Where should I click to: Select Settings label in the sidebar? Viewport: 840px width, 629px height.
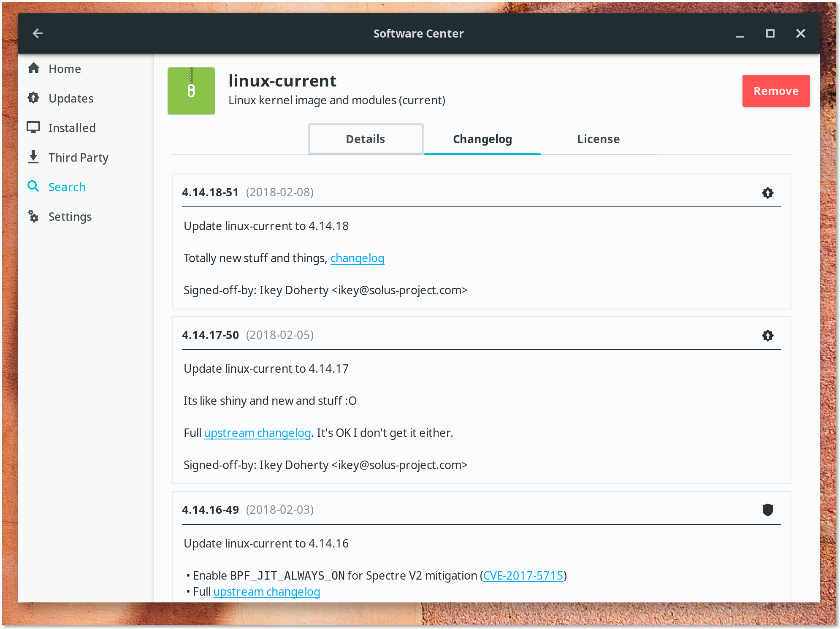[70, 217]
